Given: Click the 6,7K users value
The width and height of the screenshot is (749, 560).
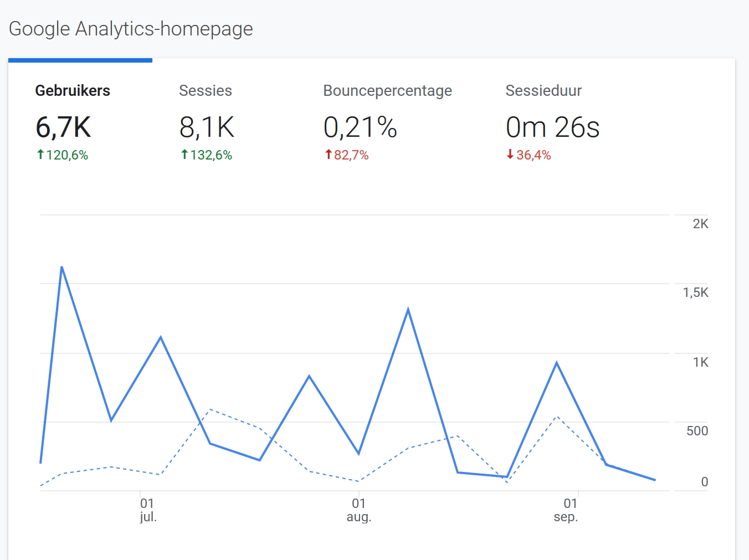Looking at the screenshot, I should (x=63, y=127).
